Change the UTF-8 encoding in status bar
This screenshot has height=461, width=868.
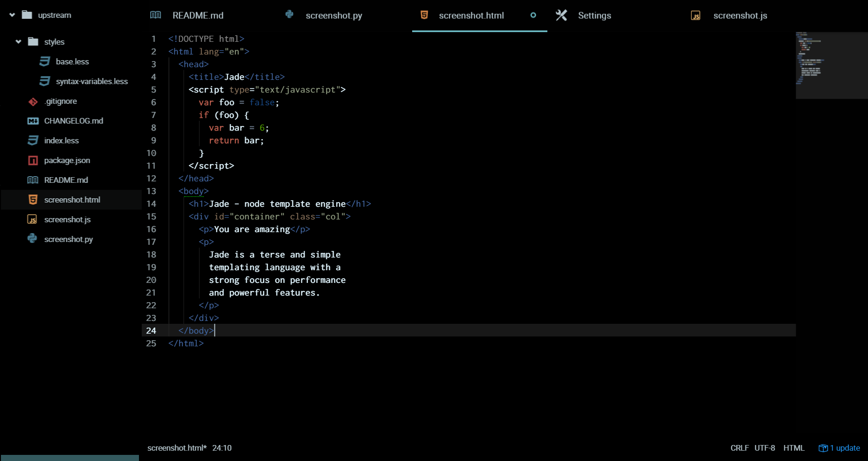point(765,448)
